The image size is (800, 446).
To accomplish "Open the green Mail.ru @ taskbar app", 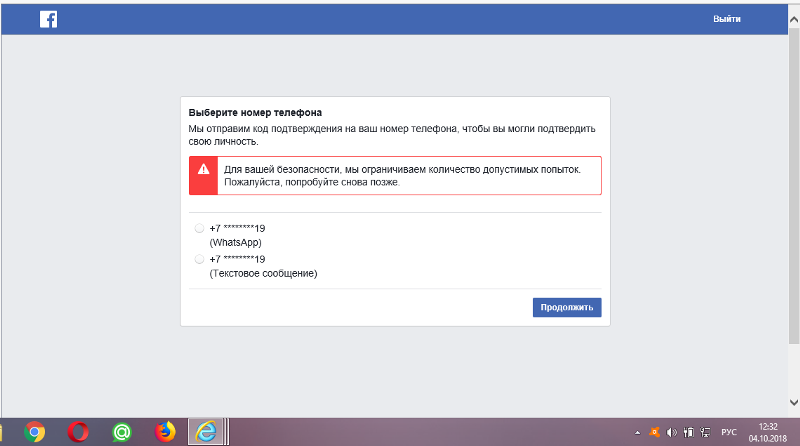I will (x=121, y=432).
